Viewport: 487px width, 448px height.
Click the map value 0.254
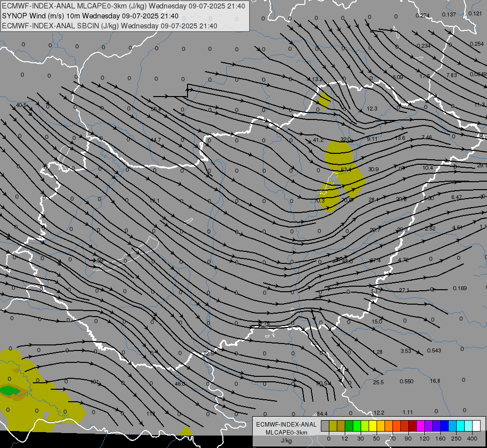click(x=477, y=44)
